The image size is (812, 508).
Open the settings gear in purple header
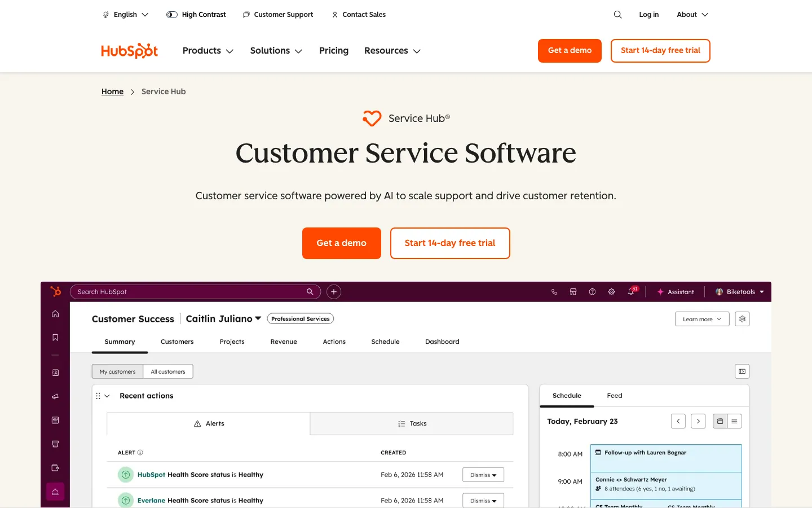click(x=611, y=292)
